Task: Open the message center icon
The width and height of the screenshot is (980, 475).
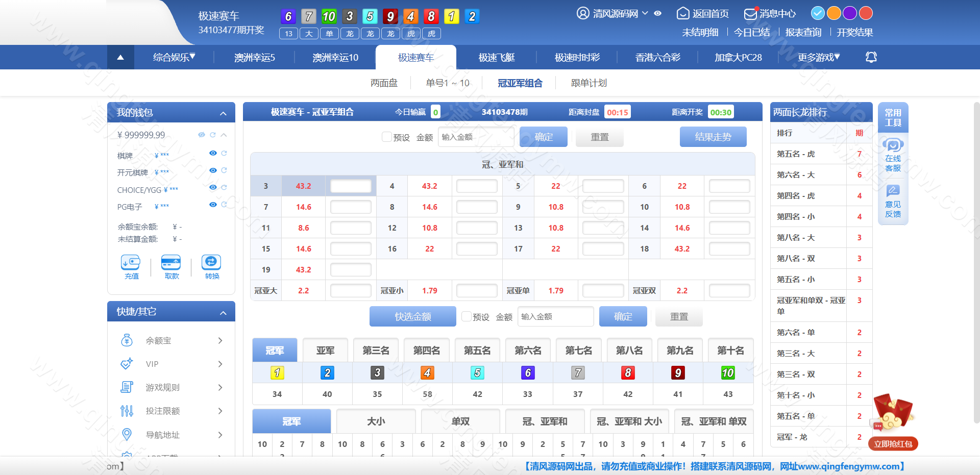Action: tap(750, 13)
